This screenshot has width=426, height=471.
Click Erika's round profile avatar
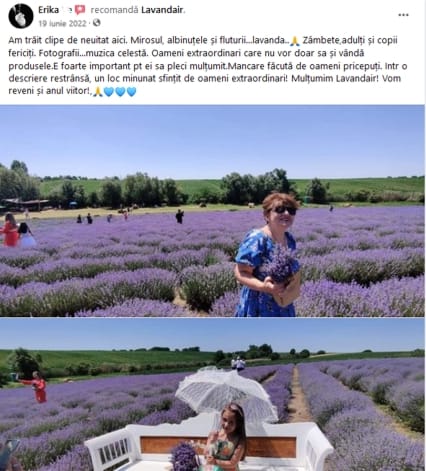point(21,16)
